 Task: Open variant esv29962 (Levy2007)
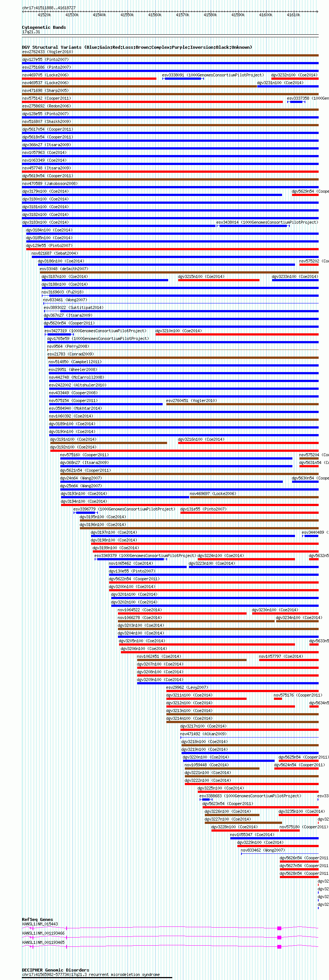tap(187, 687)
